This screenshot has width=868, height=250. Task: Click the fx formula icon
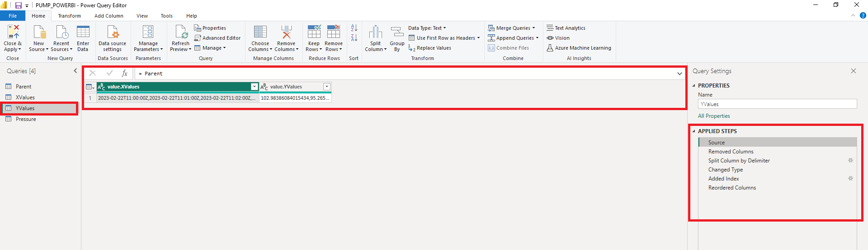[125, 73]
